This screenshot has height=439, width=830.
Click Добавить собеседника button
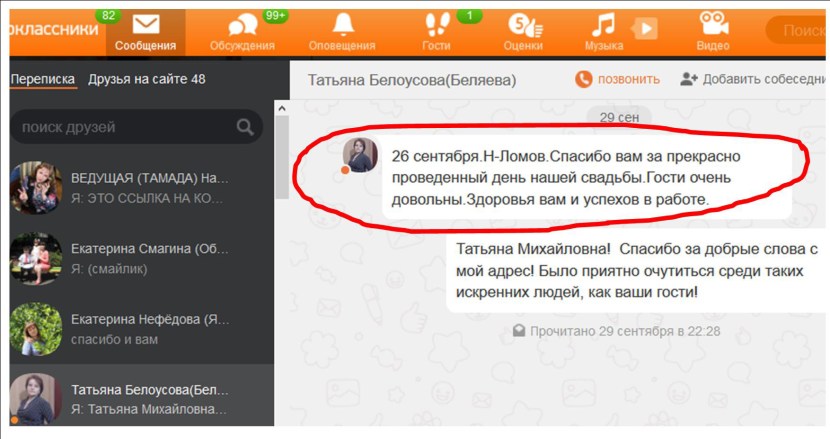(x=753, y=79)
